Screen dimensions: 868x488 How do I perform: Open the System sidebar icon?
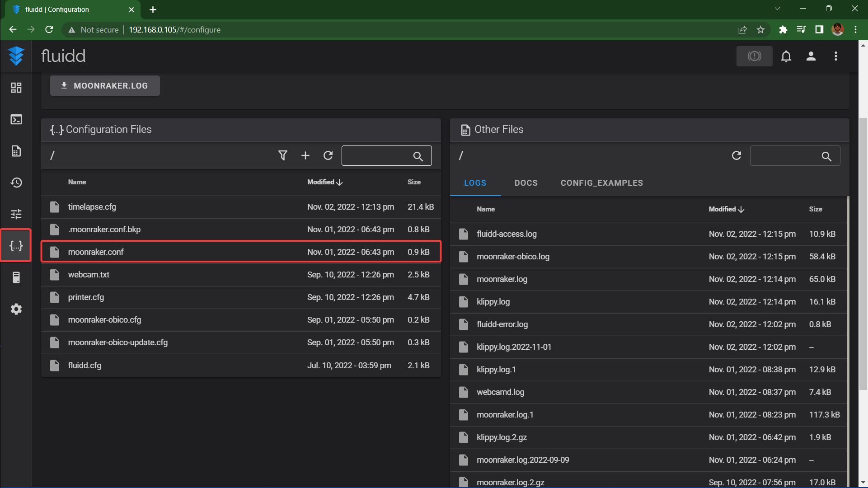tap(16, 277)
